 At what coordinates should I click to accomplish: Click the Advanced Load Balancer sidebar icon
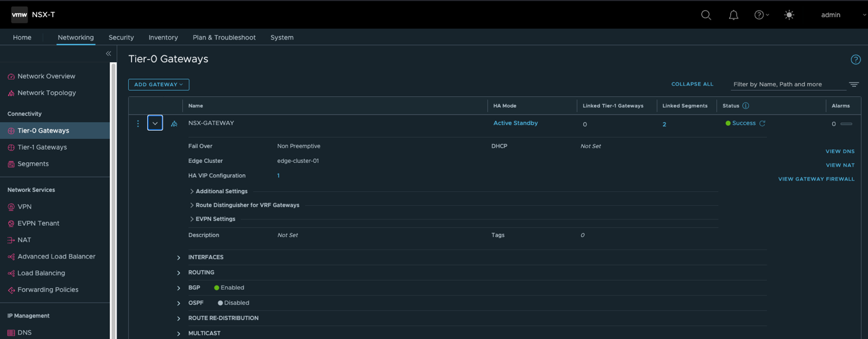pos(11,257)
